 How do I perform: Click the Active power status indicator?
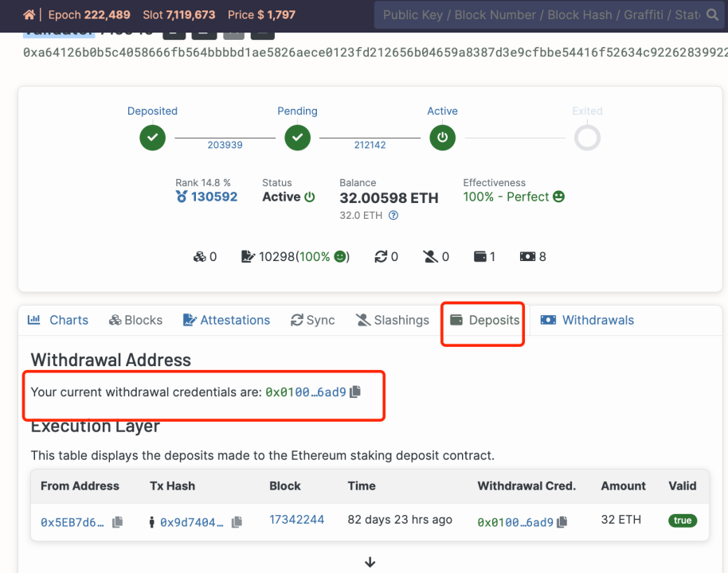[x=442, y=138]
